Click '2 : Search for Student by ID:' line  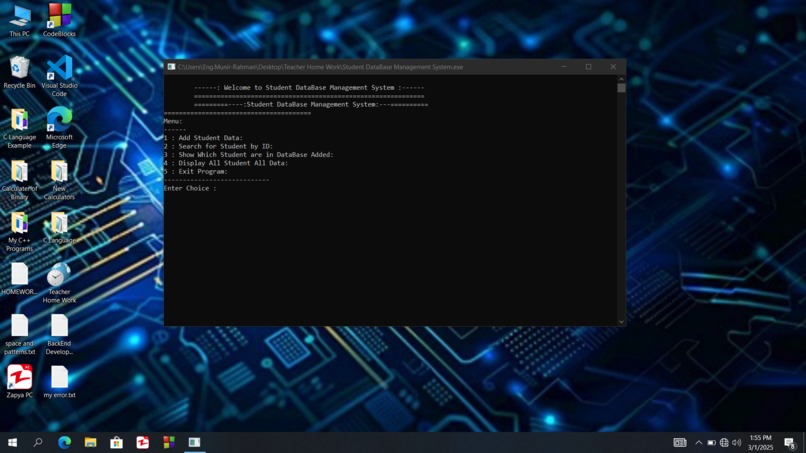[x=218, y=146]
